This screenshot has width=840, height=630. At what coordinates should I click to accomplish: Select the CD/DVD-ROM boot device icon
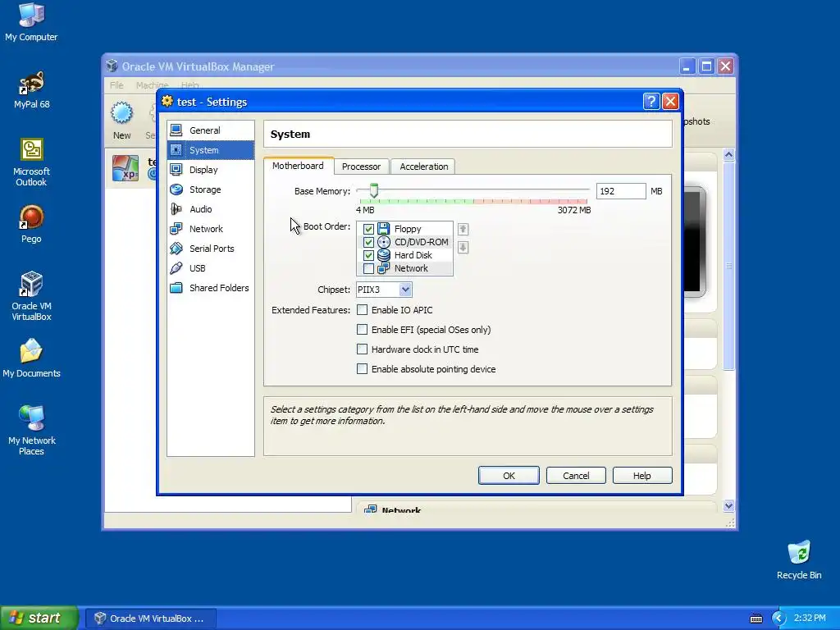tap(383, 242)
